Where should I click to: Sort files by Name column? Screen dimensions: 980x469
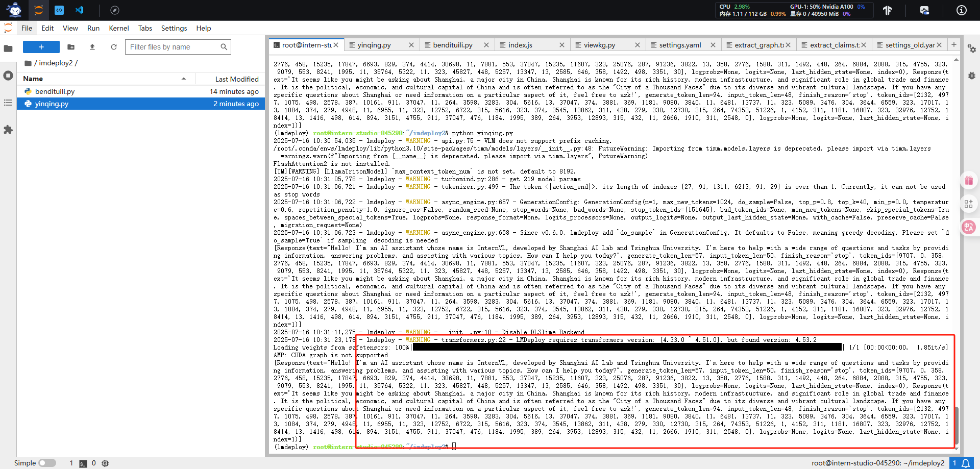click(x=106, y=79)
